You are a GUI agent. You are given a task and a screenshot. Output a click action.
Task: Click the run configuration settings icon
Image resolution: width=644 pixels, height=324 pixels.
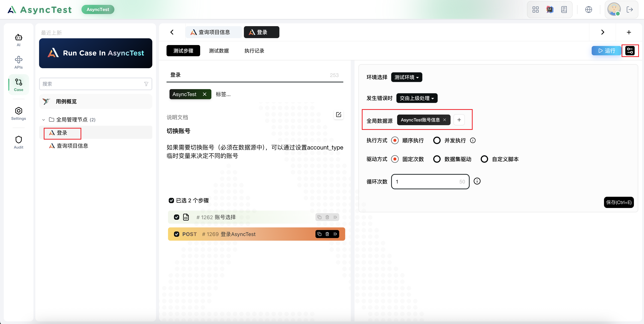pos(630,51)
